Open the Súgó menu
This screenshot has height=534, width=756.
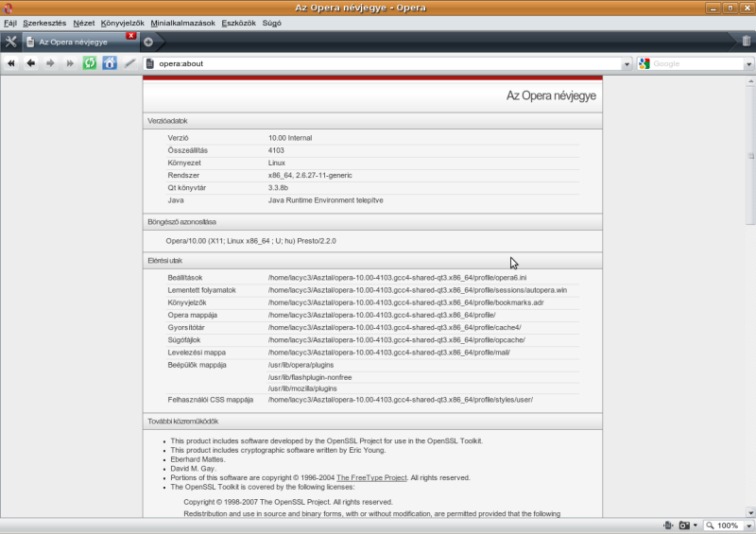pyautogui.click(x=272, y=23)
